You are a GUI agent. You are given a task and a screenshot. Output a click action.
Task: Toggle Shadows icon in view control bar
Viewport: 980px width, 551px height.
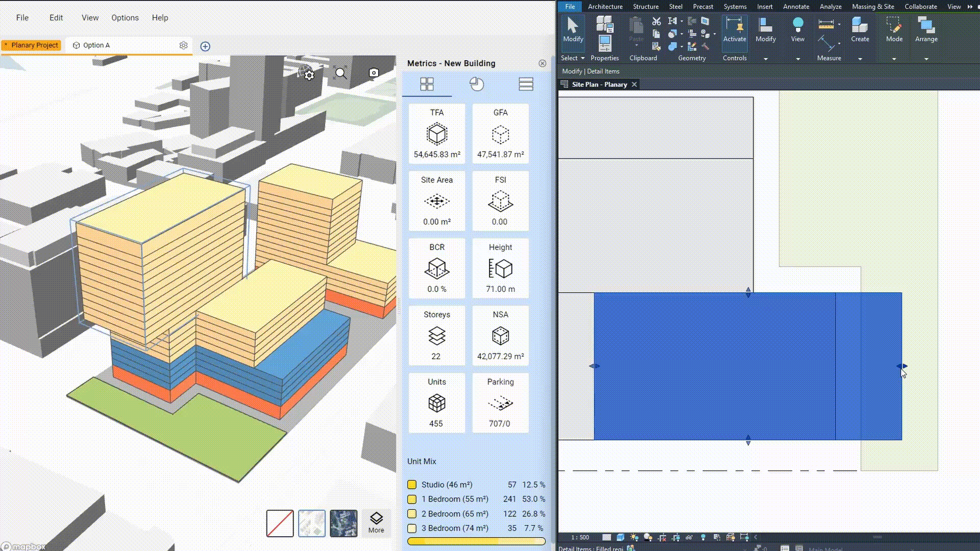click(x=648, y=537)
